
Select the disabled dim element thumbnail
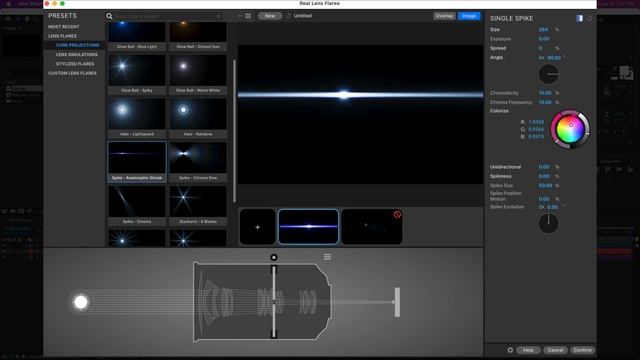(x=372, y=227)
